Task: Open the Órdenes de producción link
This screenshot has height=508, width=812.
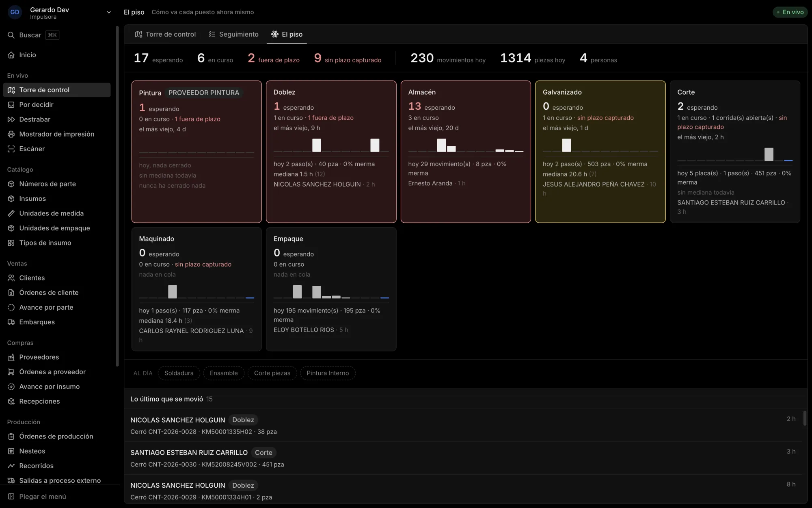Action: [56, 436]
